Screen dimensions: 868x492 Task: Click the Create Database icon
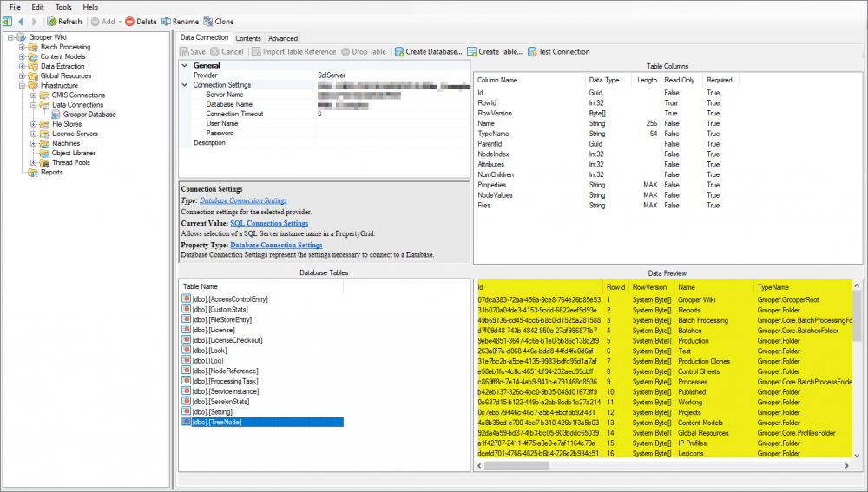coord(399,52)
